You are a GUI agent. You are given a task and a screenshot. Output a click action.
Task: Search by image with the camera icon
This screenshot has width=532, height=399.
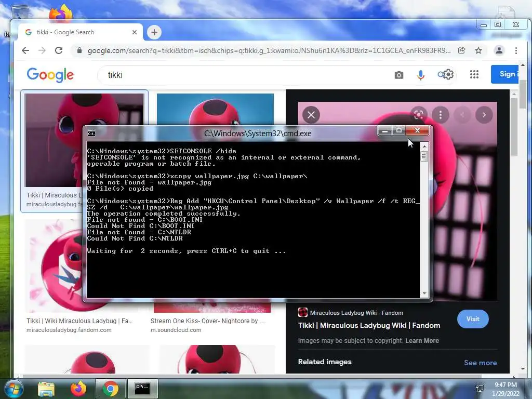point(399,75)
